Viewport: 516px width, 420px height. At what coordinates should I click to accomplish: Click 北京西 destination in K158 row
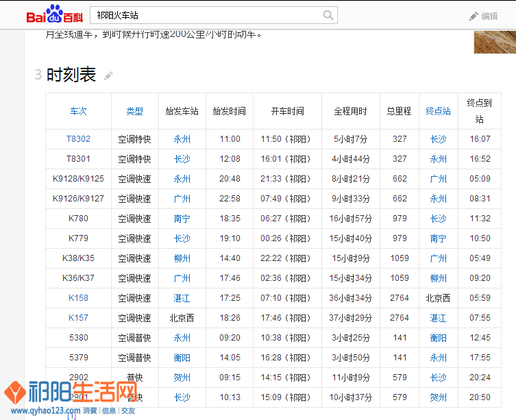tap(438, 298)
